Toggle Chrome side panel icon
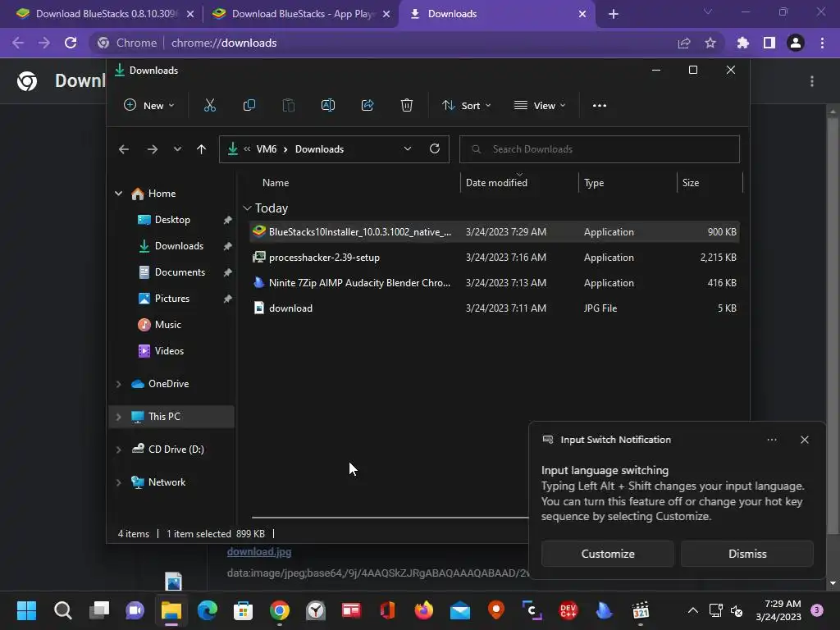 pos(769,43)
